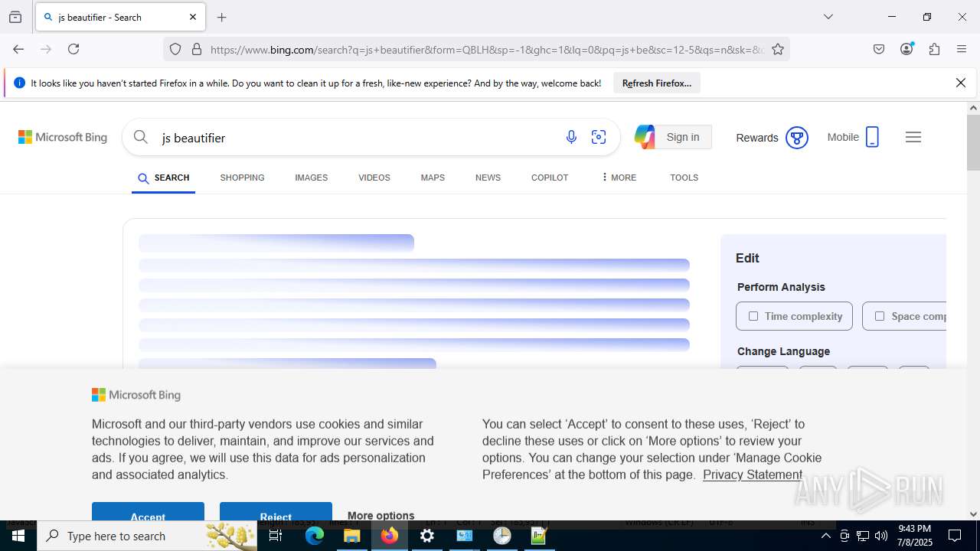The height and width of the screenshot is (551, 980).
Task: Expand the MORE dropdown menu
Action: point(619,178)
